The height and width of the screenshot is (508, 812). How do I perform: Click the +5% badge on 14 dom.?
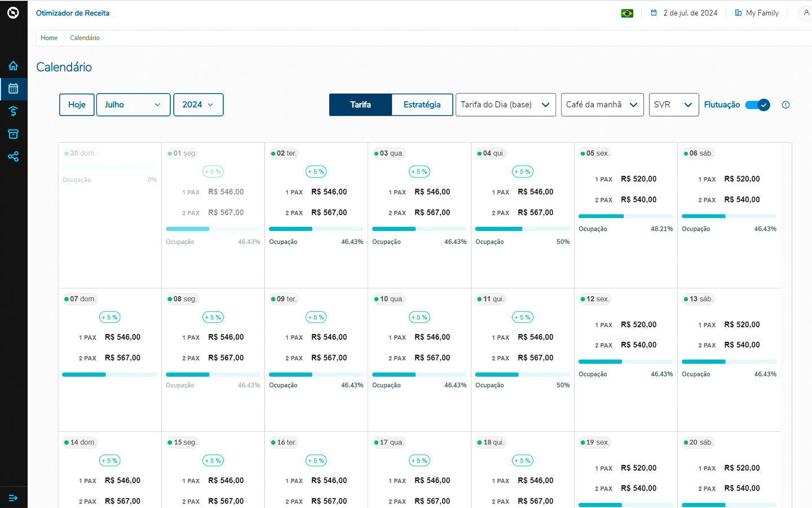[110, 461]
